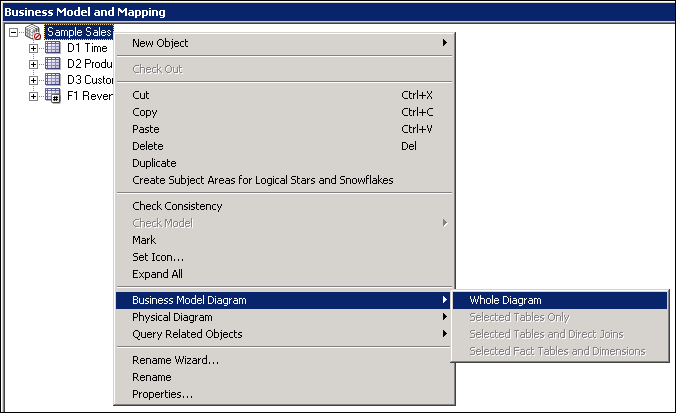Image resolution: width=676 pixels, height=413 pixels.
Task: Click the F1 Revenue fact table icon
Action: tap(54, 96)
